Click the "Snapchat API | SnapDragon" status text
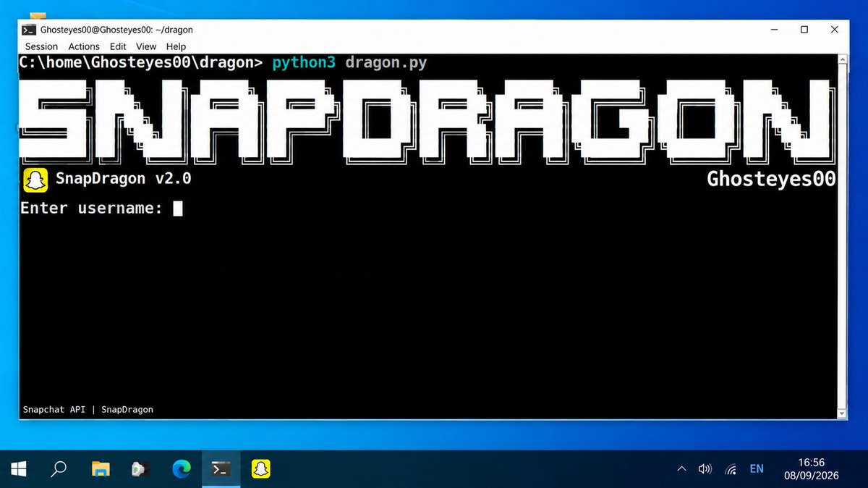This screenshot has height=488, width=868. pos(88,409)
